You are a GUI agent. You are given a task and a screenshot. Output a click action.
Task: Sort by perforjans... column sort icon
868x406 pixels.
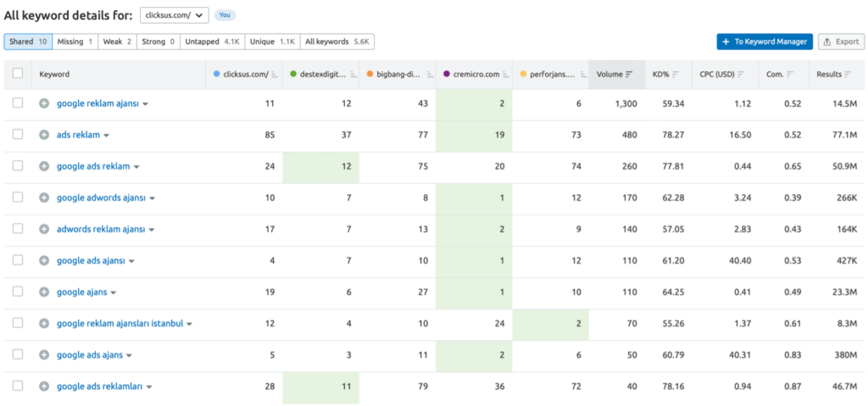(583, 75)
